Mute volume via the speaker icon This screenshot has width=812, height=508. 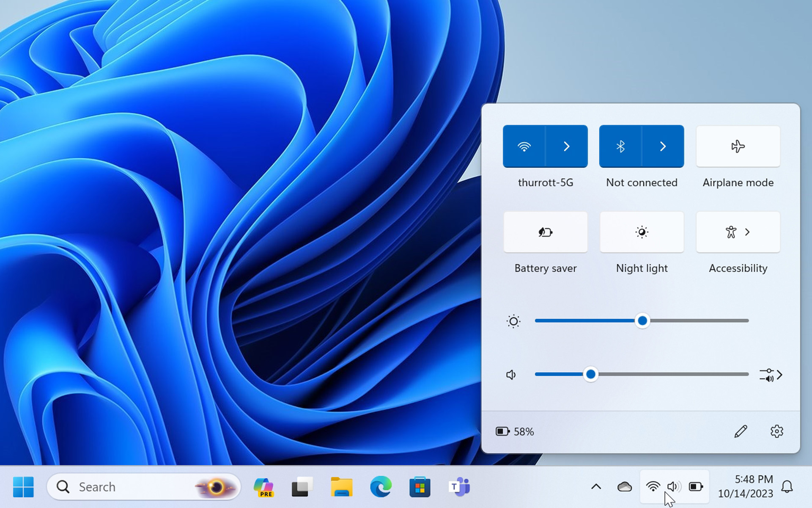point(511,375)
